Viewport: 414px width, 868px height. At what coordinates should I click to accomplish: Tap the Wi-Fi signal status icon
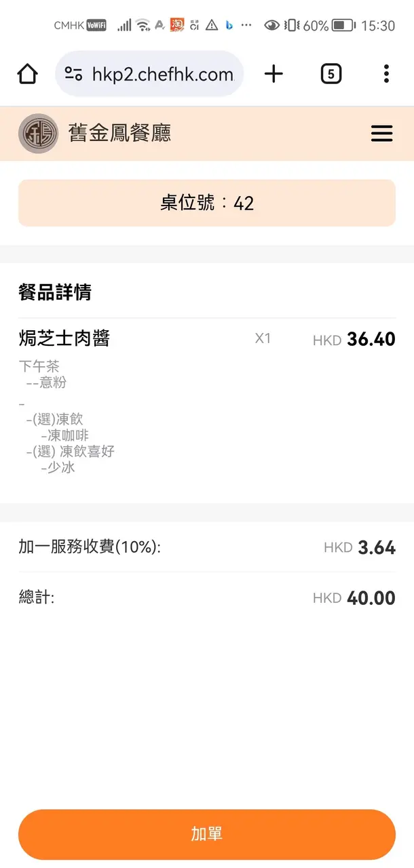[143, 25]
